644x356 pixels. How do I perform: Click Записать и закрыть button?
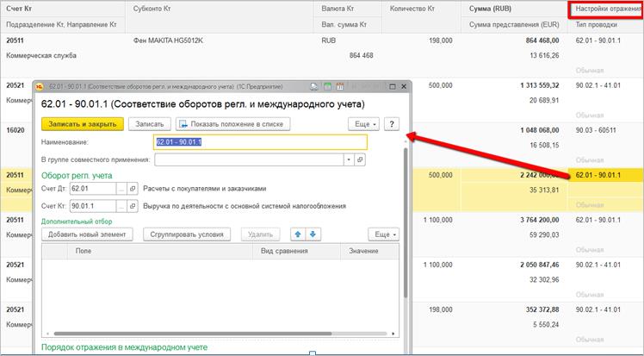pyautogui.click(x=83, y=124)
